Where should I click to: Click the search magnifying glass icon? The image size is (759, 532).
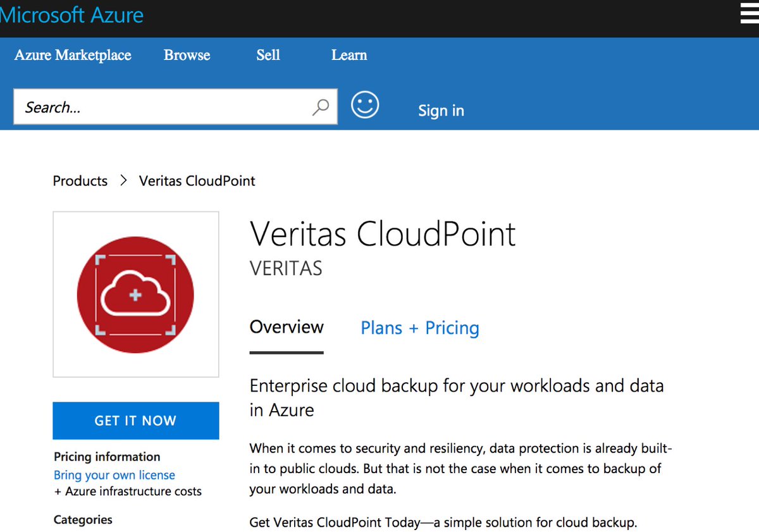coord(319,106)
